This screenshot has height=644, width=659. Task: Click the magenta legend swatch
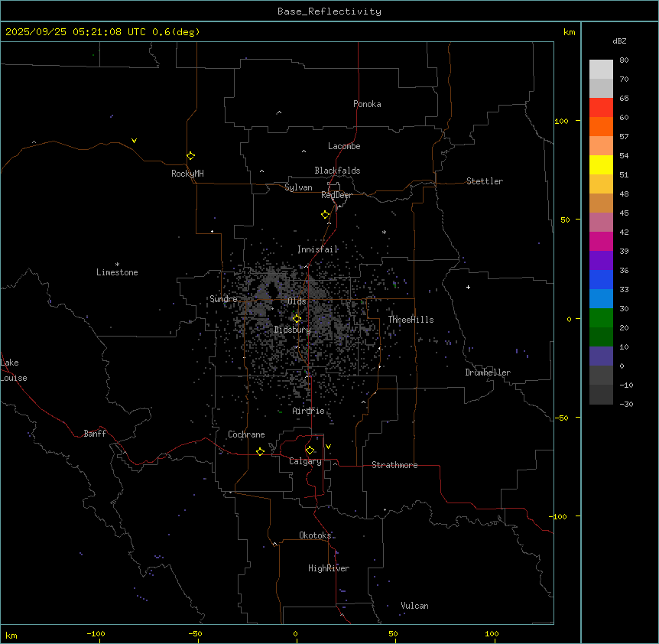click(601, 241)
